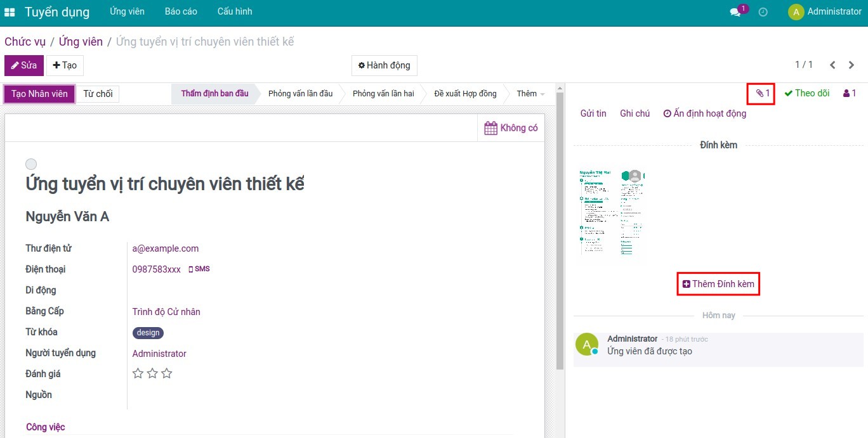Click the calendar 'Không có' meeting button
The height and width of the screenshot is (438, 868).
coord(511,128)
